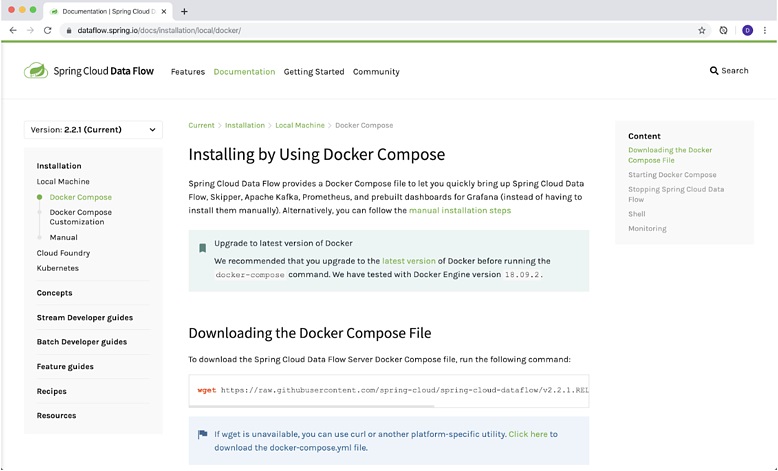Click the Installation breadcrumb link
Screen dimensions: 778x471
point(245,125)
